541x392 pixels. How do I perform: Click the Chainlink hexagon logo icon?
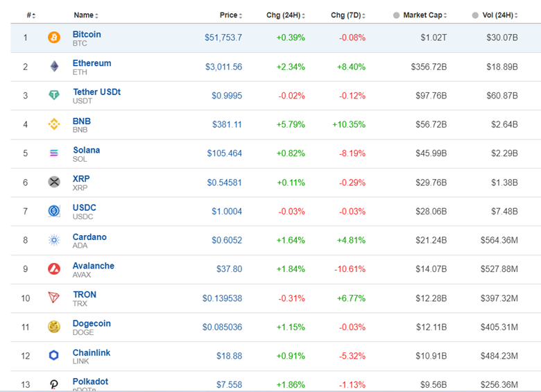(54, 355)
